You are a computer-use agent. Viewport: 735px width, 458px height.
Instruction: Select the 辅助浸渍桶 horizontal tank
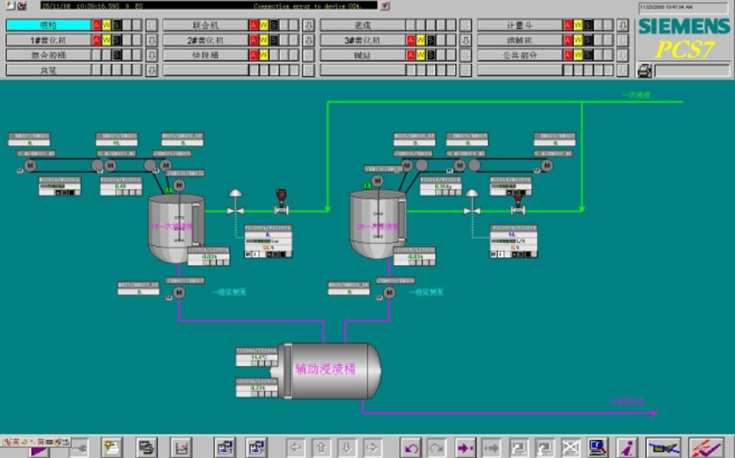[329, 369]
